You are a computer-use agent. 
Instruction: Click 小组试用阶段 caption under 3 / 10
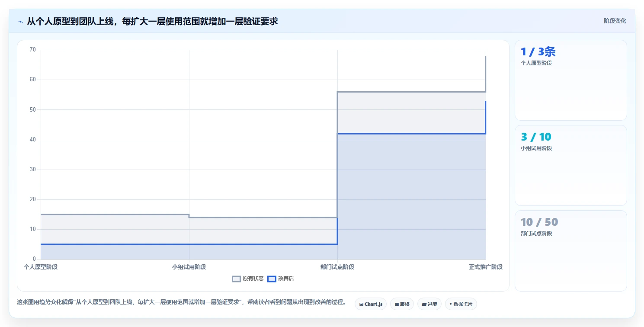coord(536,148)
